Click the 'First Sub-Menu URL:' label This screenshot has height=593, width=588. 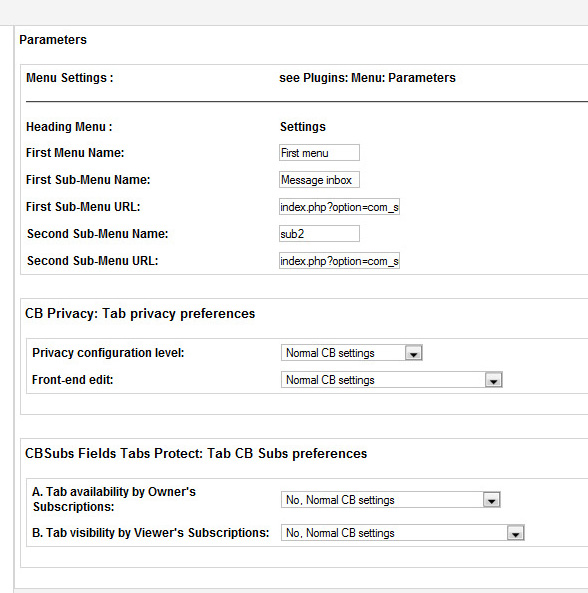tap(83, 207)
